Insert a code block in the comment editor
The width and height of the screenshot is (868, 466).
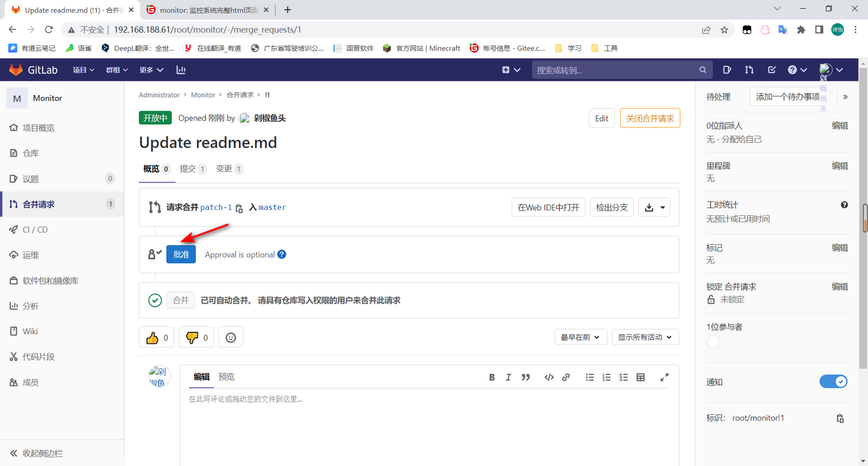[x=549, y=377]
